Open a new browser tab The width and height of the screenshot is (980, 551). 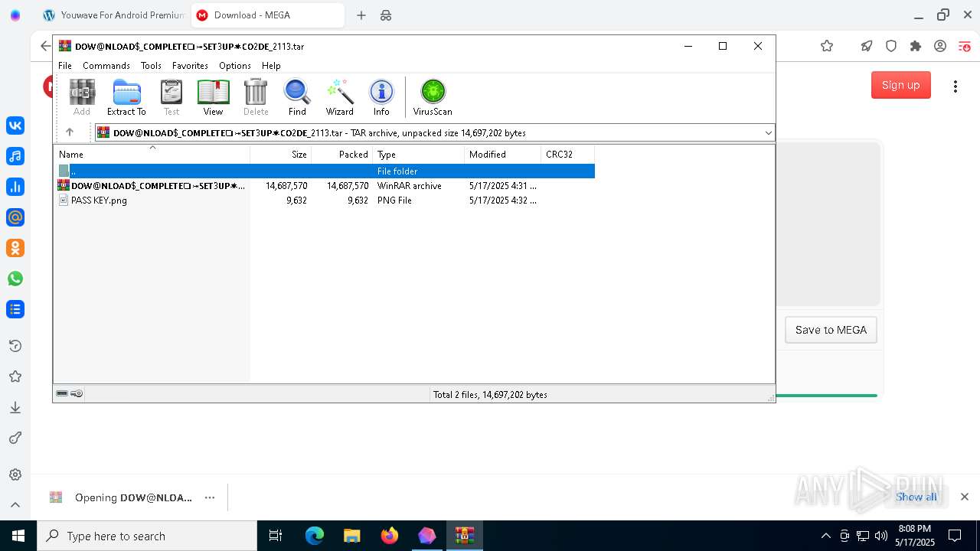pos(361,15)
